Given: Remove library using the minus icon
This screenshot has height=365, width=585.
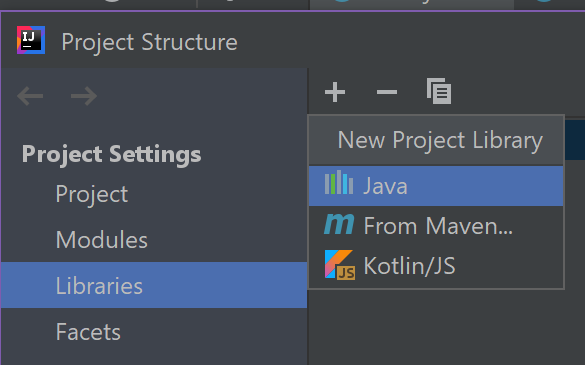Looking at the screenshot, I should pyautogui.click(x=387, y=92).
